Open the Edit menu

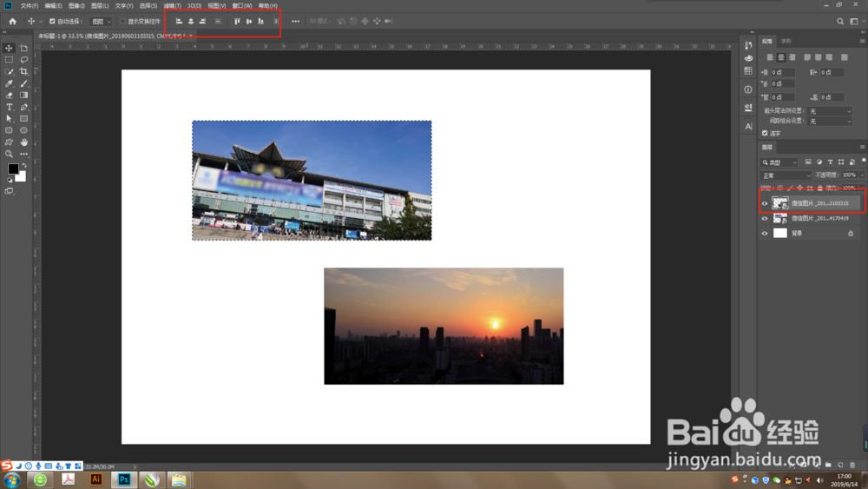(x=53, y=5)
